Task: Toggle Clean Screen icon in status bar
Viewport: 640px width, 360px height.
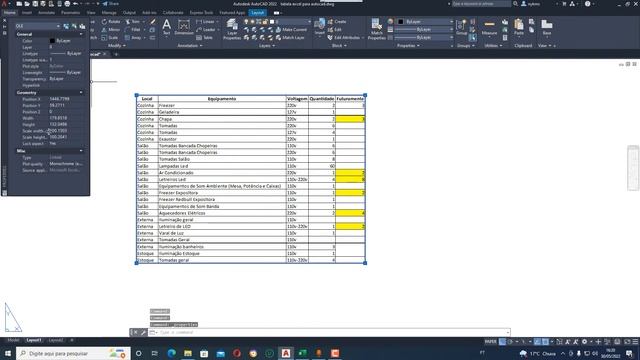Action: point(627,342)
